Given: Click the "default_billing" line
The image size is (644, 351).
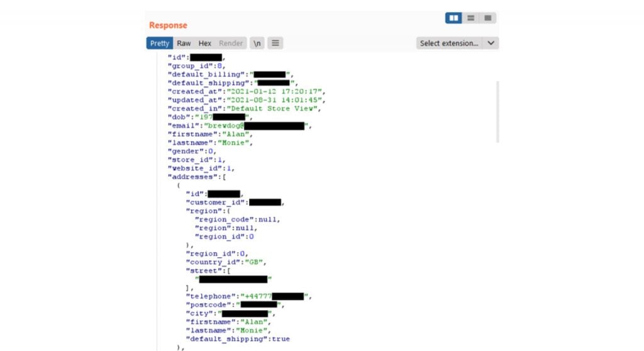Looking at the screenshot, I should (231, 74).
